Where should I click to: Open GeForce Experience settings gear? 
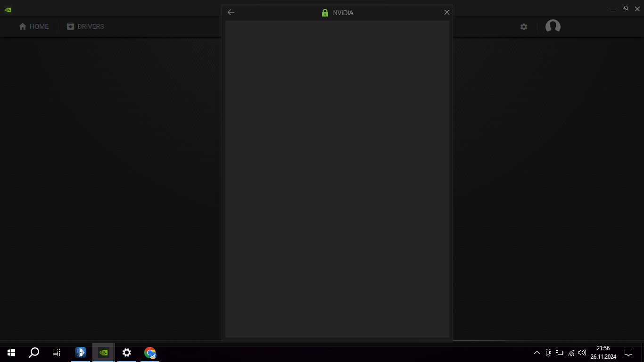524,27
